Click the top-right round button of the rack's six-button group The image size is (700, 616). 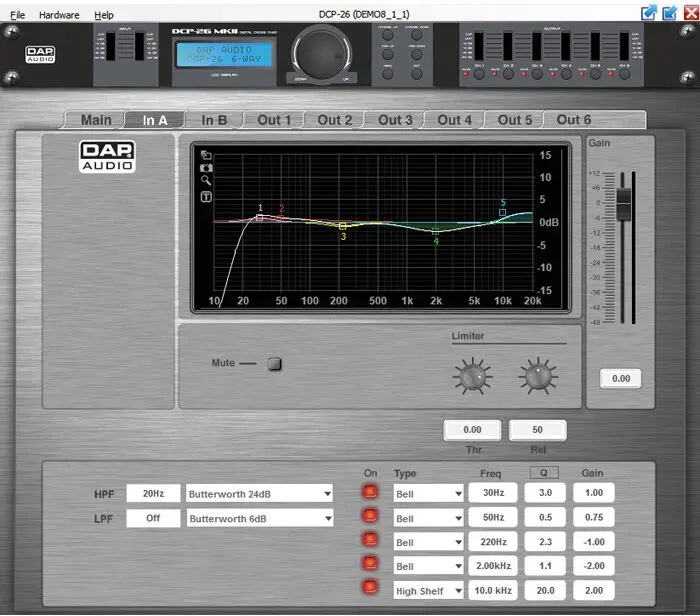[x=417, y=34]
